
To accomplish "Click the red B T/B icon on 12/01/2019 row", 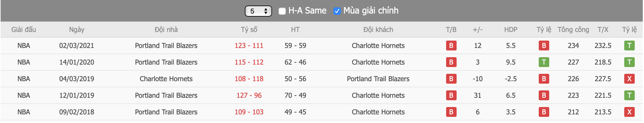I will click(x=451, y=96).
